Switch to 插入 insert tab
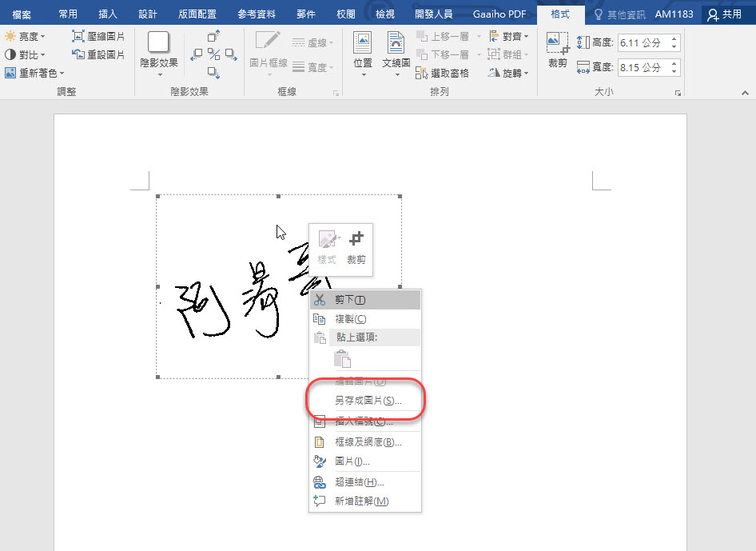 click(108, 14)
